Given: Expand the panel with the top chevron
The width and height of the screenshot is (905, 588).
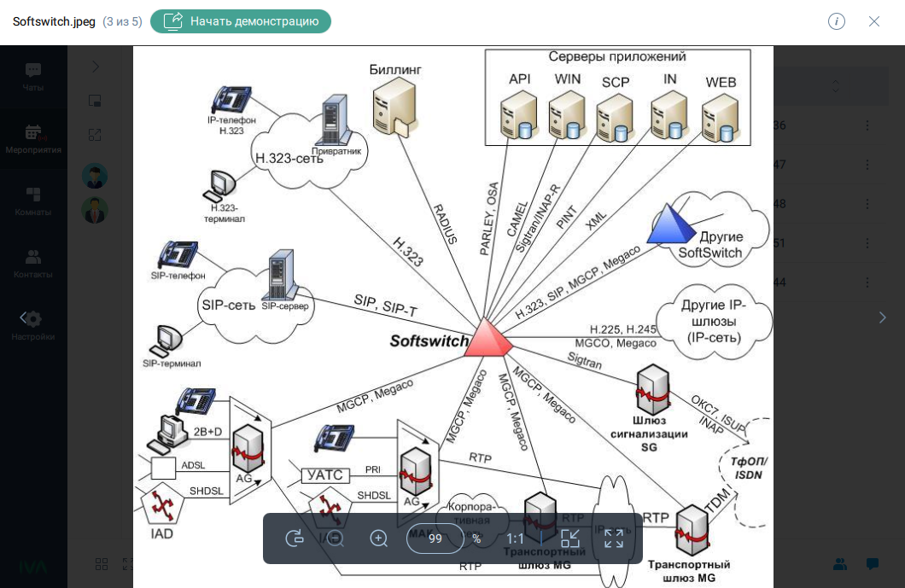Looking at the screenshot, I should tap(95, 67).
